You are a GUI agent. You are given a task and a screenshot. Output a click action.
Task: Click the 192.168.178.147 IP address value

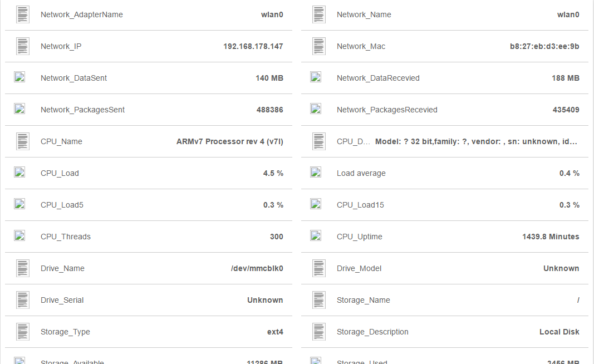pyautogui.click(x=253, y=46)
